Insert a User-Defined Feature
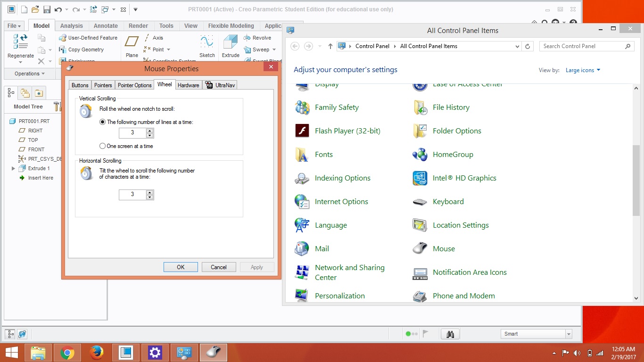644x362 pixels. point(89,38)
